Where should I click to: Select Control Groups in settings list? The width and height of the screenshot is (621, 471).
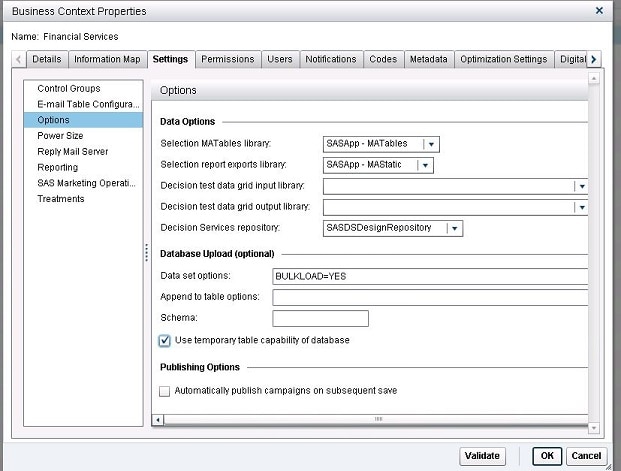coord(69,89)
